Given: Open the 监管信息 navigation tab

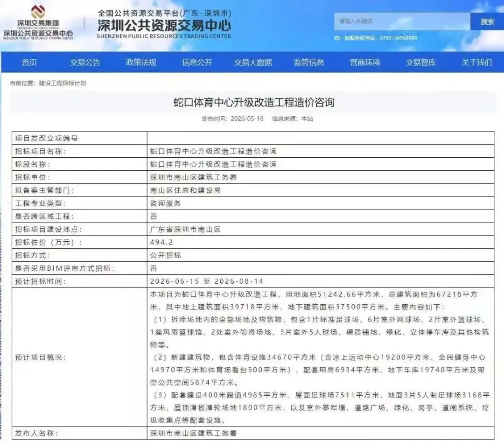Looking at the screenshot, I should coord(309,63).
